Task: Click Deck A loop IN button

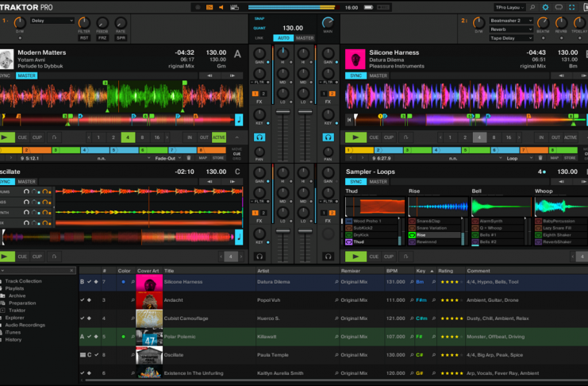Action: (190, 137)
